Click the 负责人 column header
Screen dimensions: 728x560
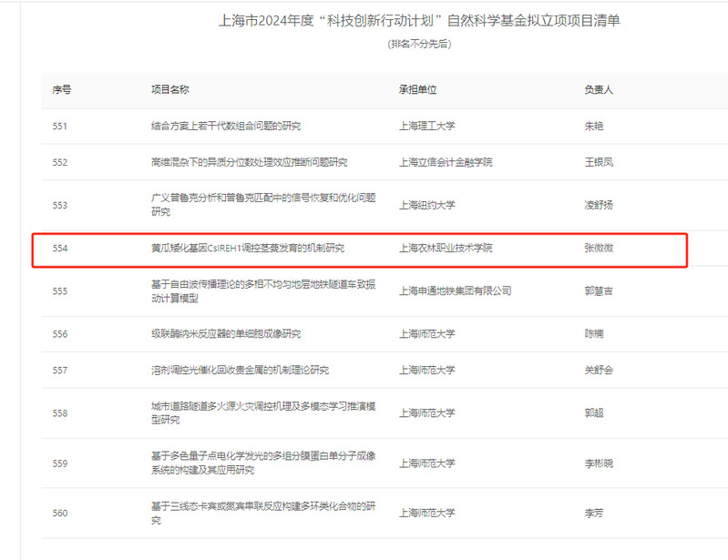pyautogui.click(x=599, y=90)
